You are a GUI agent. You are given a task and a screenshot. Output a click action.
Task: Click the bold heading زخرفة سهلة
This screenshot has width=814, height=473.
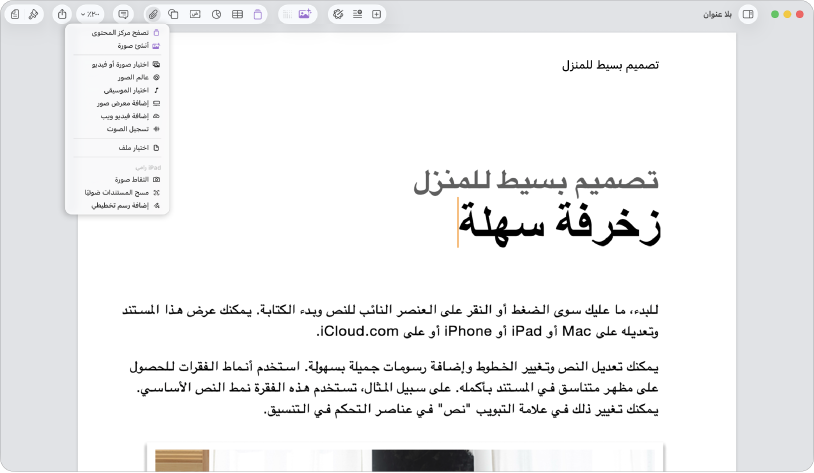point(559,223)
